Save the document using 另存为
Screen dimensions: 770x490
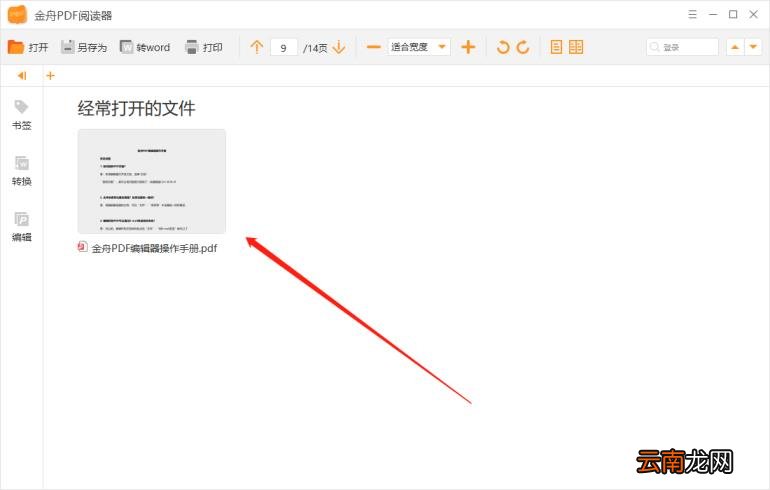pyautogui.click(x=84, y=47)
